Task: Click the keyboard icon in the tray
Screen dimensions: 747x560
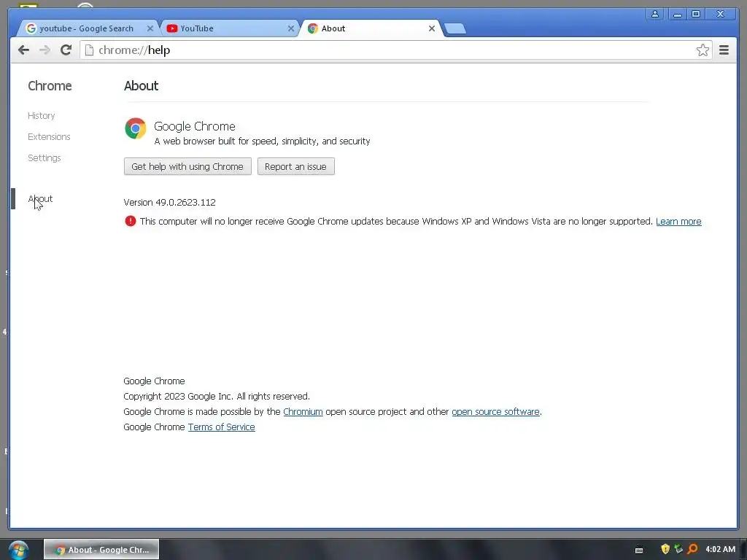Action: pos(639,550)
